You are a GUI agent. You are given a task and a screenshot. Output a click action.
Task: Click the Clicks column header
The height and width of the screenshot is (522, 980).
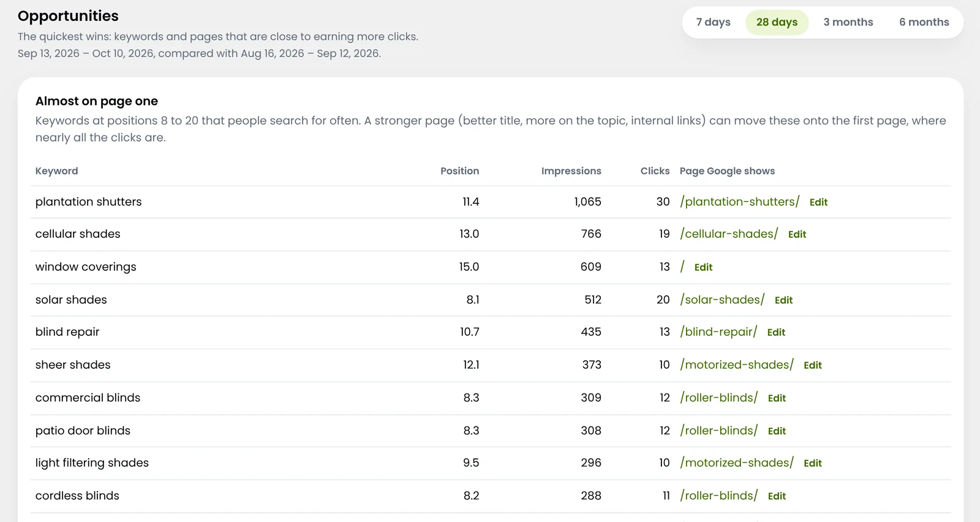(x=655, y=171)
